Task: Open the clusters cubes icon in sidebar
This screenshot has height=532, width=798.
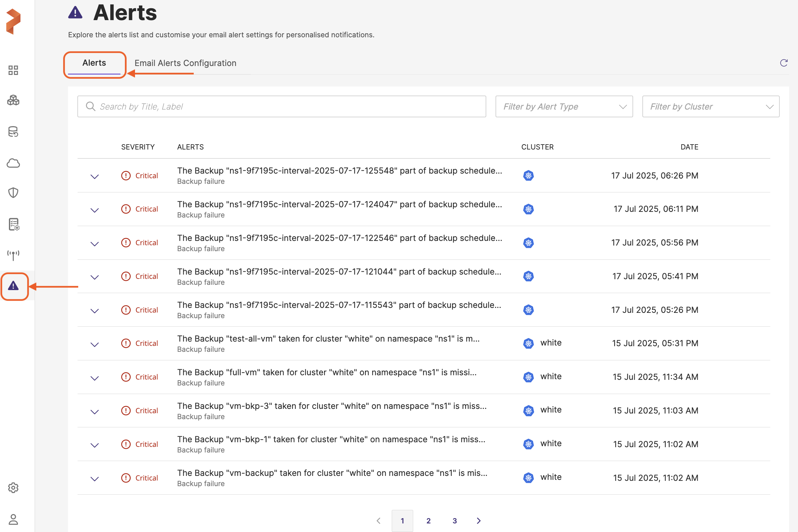Action: click(13, 100)
